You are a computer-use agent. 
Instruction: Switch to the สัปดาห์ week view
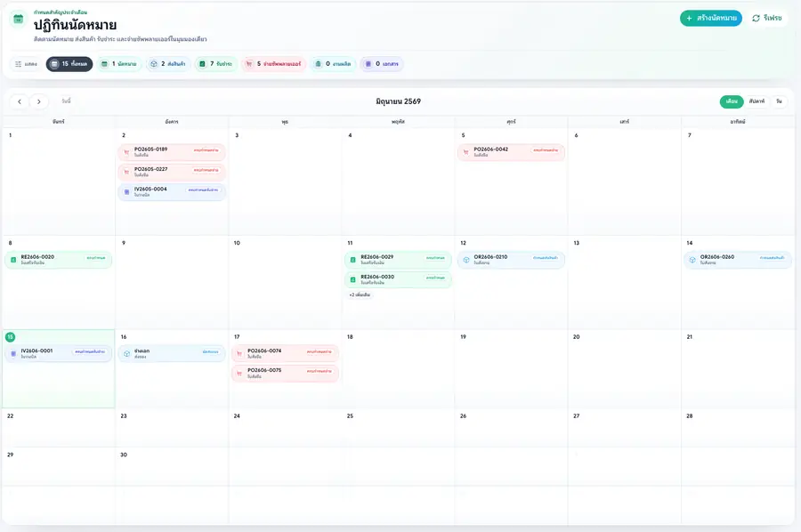click(x=756, y=101)
